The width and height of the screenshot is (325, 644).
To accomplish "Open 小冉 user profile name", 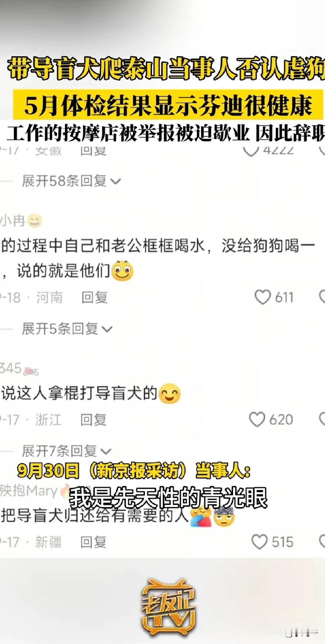I will click(13, 221).
